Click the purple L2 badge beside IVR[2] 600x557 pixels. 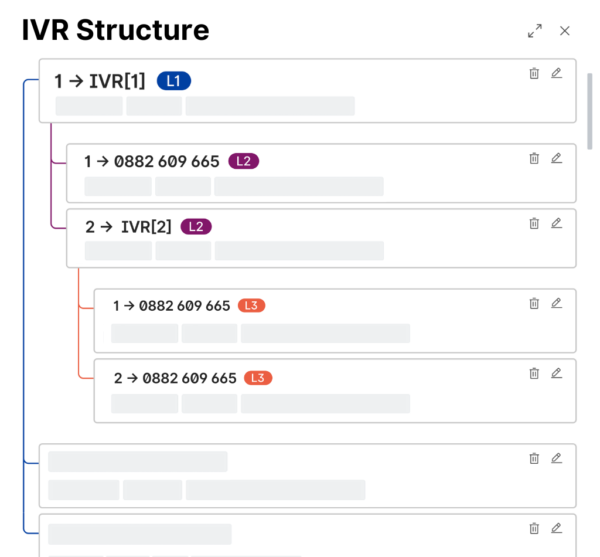tap(196, 227)
